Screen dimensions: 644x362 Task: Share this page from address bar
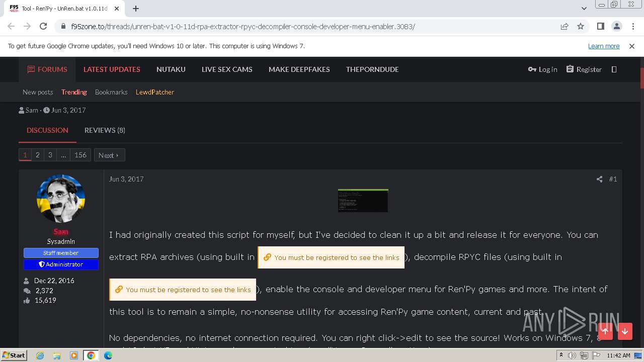565,26
